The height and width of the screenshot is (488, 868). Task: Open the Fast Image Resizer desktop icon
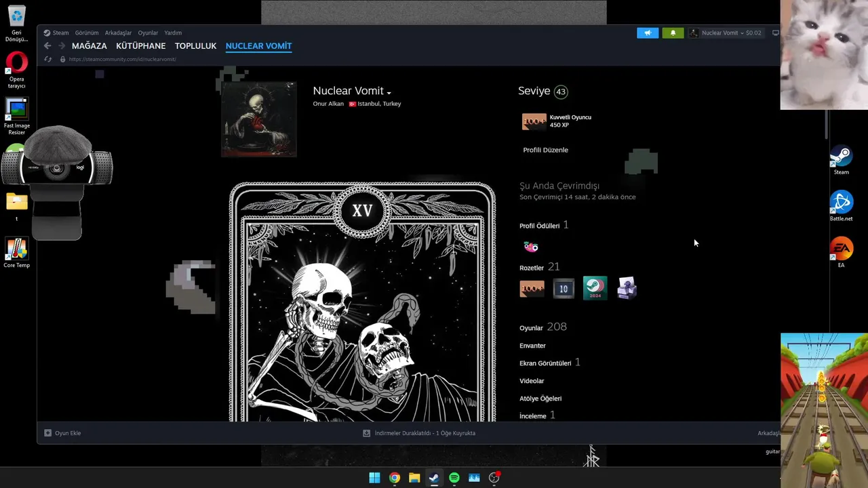[x=16, y=117]
